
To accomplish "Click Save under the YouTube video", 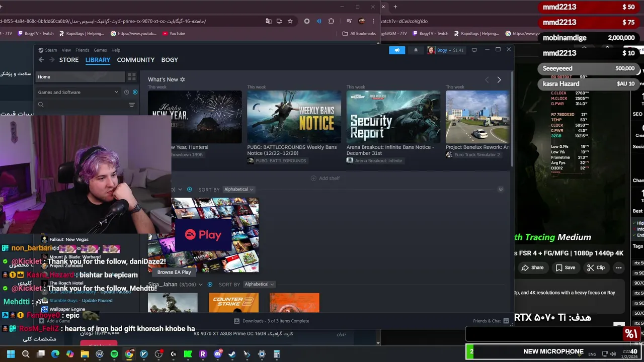I will pos(565,267).
